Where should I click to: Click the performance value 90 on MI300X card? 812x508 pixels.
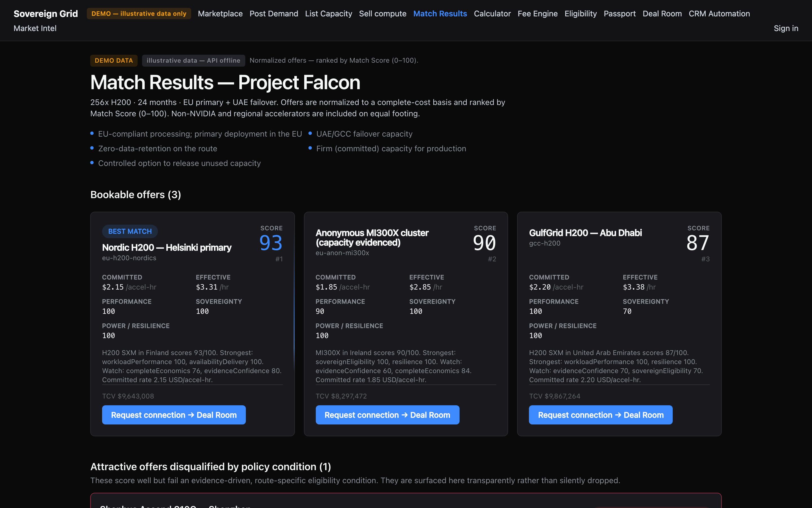[x=320, y=312]
